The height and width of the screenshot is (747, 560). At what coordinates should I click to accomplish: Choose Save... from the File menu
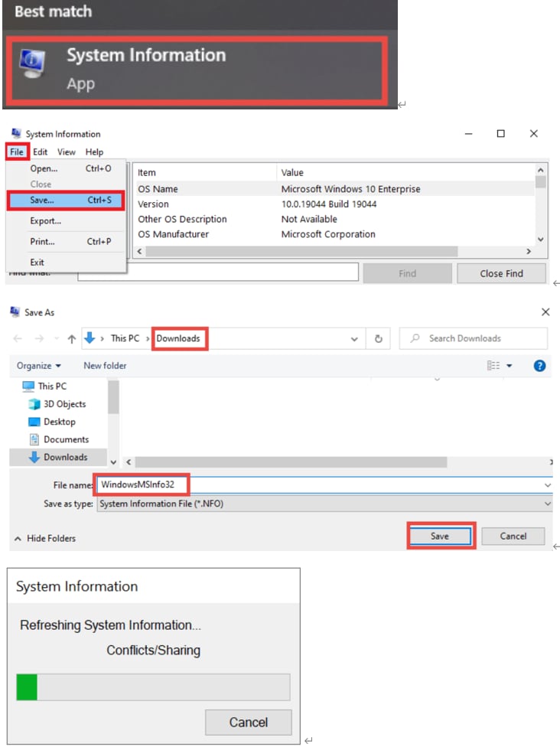[x=67, y=200]
